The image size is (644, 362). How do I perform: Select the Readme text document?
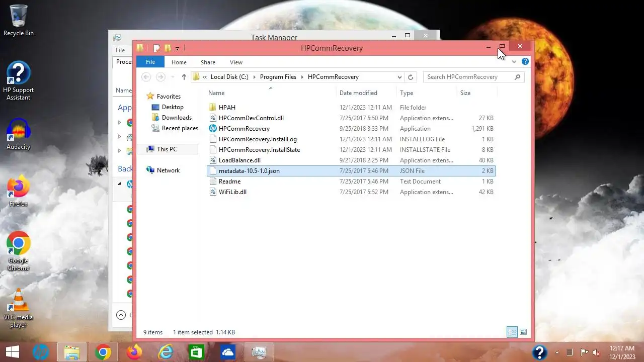point(351,181)
